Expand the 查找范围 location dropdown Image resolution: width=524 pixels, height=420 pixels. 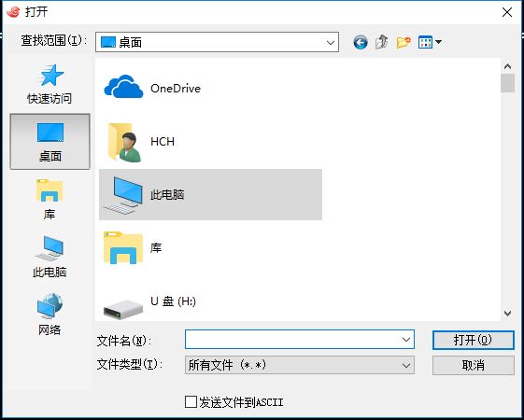(331, 42)
